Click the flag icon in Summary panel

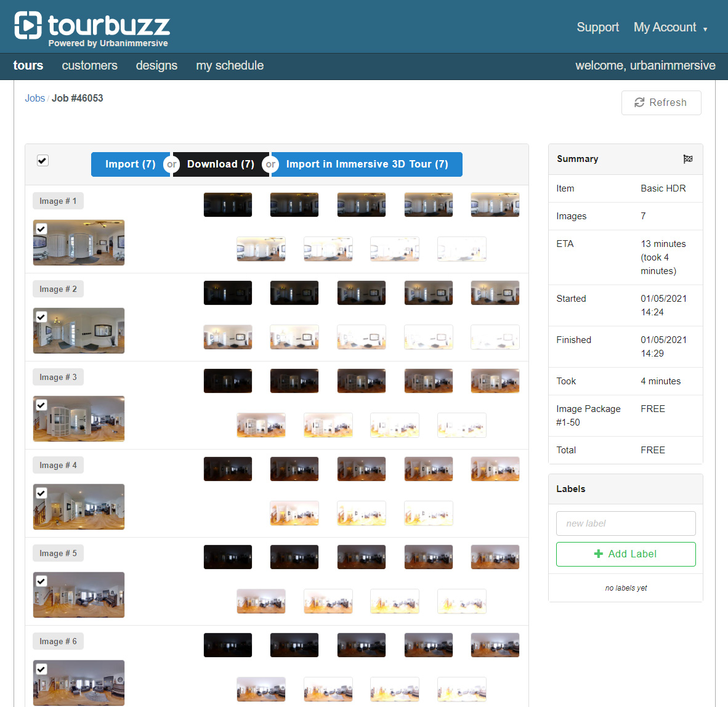coord(688,159)
